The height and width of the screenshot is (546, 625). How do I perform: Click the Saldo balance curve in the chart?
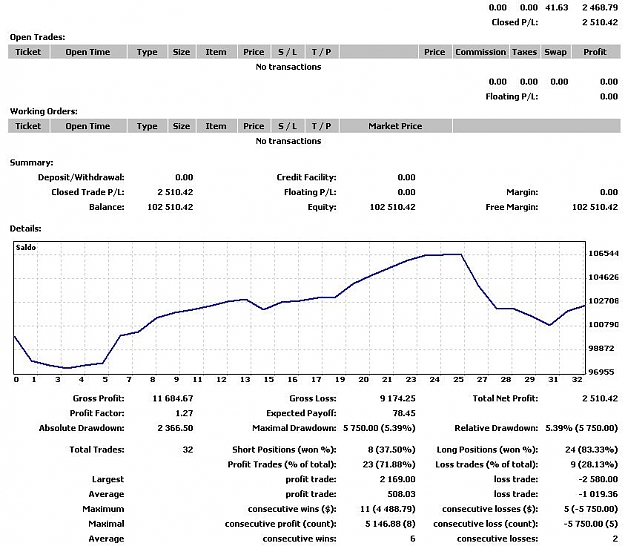[299, 301]
